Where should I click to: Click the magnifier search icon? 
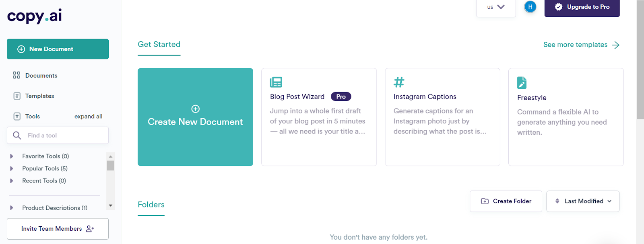click(x=17, y=135)
